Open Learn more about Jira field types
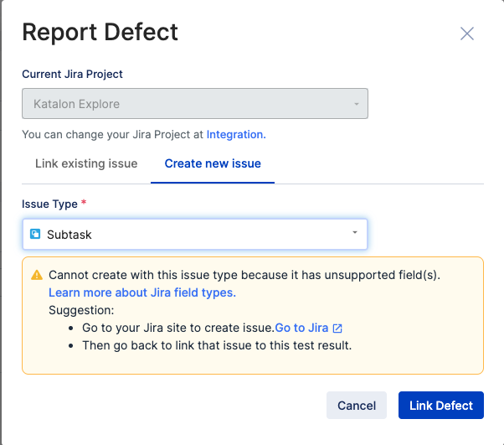Image resolution: width=504 pixels, height=445 pixels. (x=142, y=292)
